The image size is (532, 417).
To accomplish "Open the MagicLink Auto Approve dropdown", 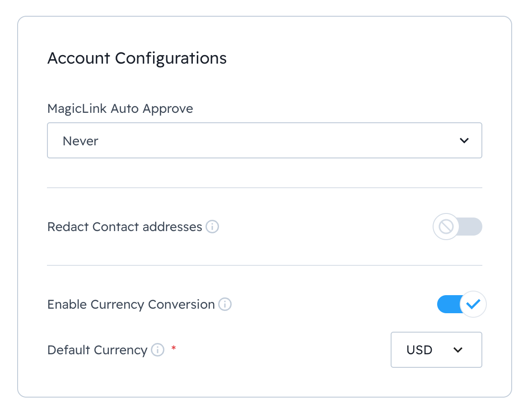I will click(264, 141).
